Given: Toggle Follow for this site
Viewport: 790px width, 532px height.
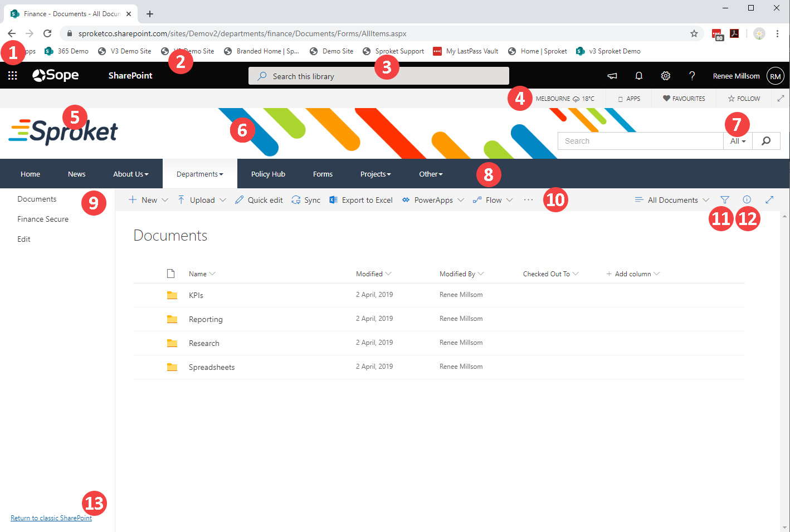Looking at the screenshot, I should [744, 99].
